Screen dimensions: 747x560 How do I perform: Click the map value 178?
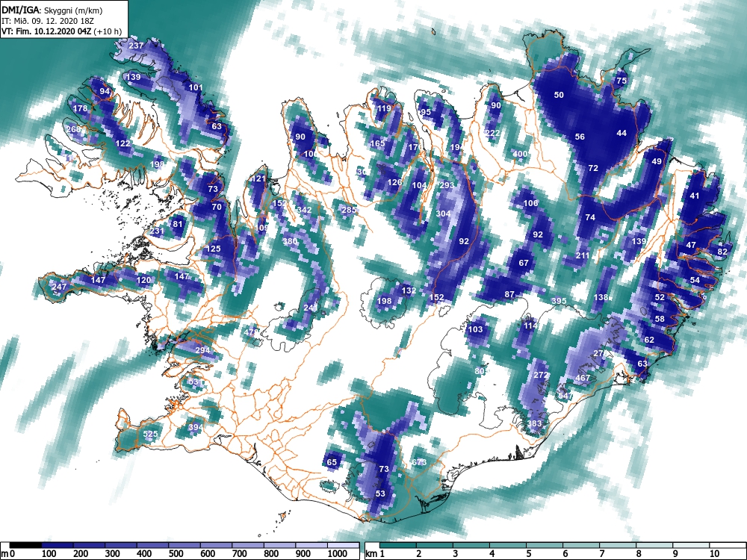[x=80, y=108]
